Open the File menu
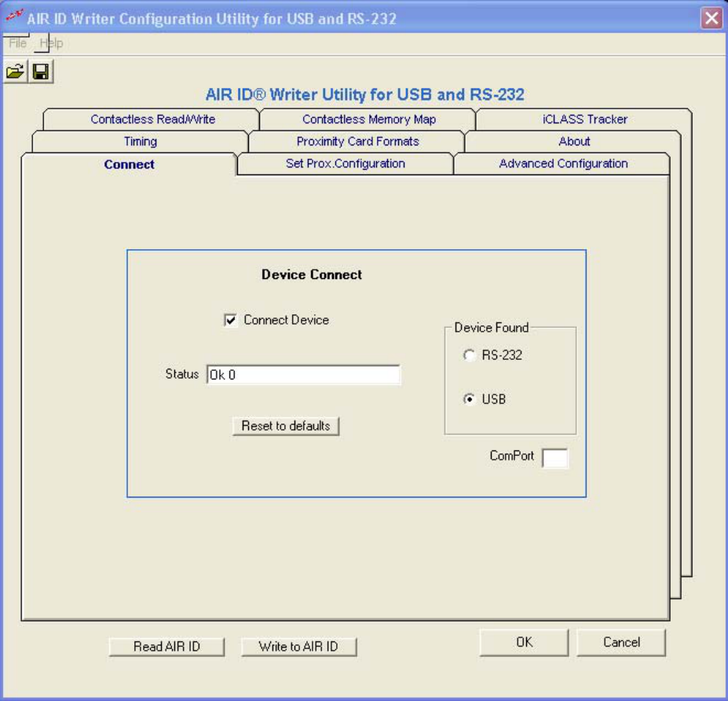The width and height of the screenshot is (728, 701). pos(17,43)
